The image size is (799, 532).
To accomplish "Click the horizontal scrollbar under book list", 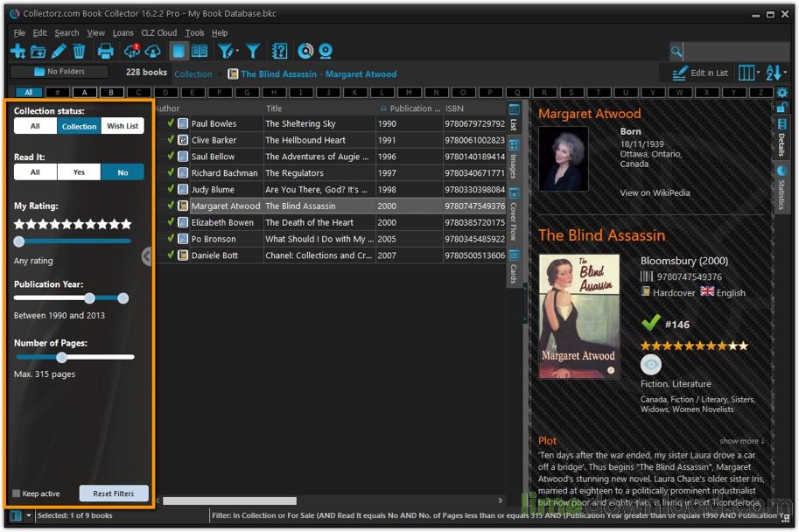I will [229, 500].
